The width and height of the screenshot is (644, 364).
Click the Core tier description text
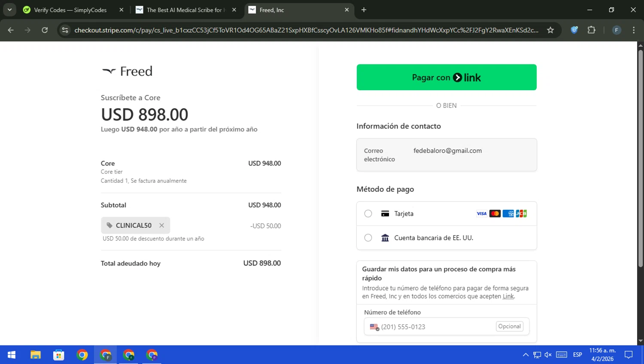click(x=112, y=172)
